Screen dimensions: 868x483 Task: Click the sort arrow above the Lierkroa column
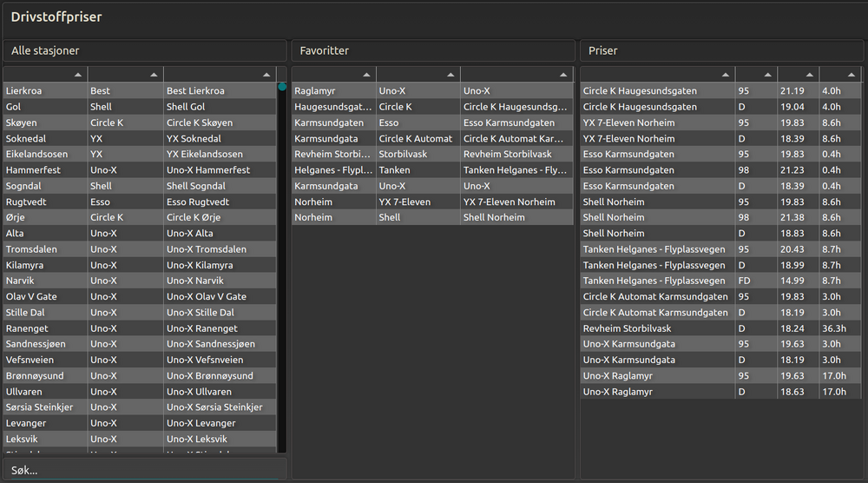78,75
